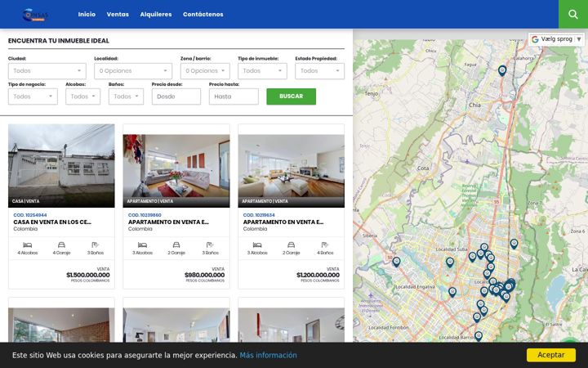
Task: Open the white house photo thumbnail
Action: pos(61,165)
